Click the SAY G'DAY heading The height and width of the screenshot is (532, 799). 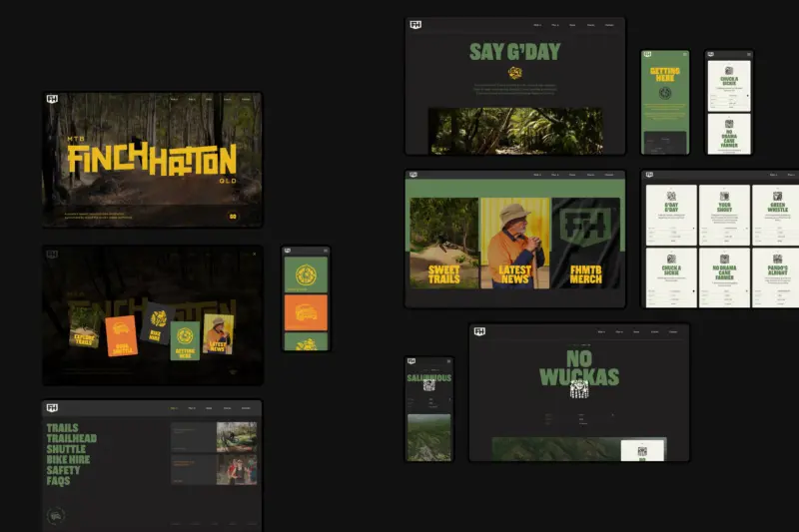click(x=514, y=52)
